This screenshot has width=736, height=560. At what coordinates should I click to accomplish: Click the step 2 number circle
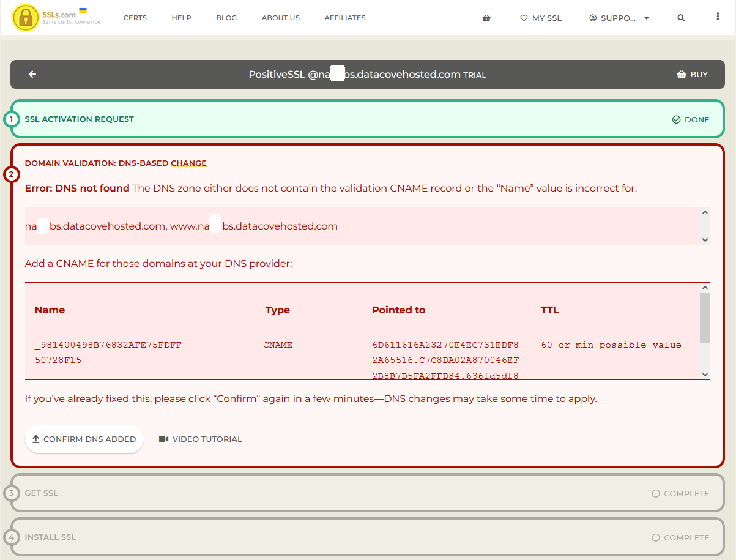tap(11, 175)
